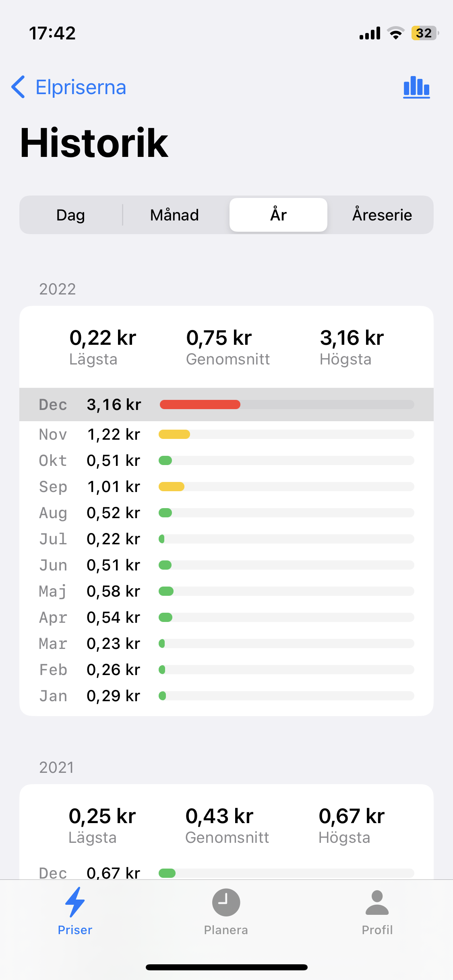Switch to the Åreserie segment
The image size is (453, 980).
382,215
